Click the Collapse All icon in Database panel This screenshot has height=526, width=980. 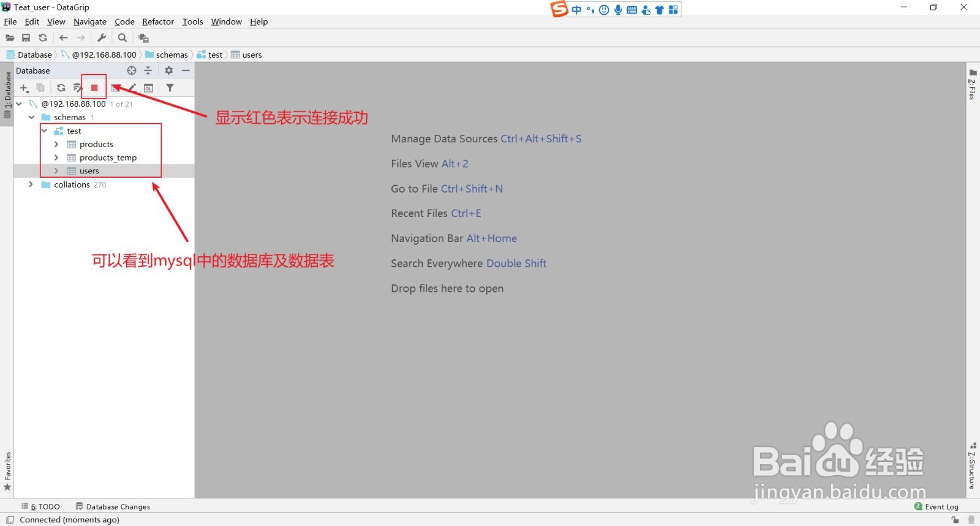pyautogui.click(x=148, y=71)
